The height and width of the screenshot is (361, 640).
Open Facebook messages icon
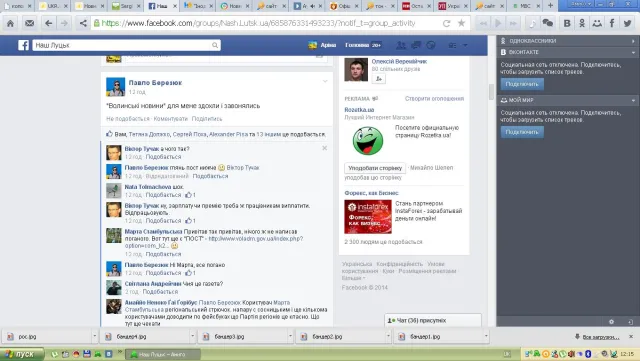416,45
